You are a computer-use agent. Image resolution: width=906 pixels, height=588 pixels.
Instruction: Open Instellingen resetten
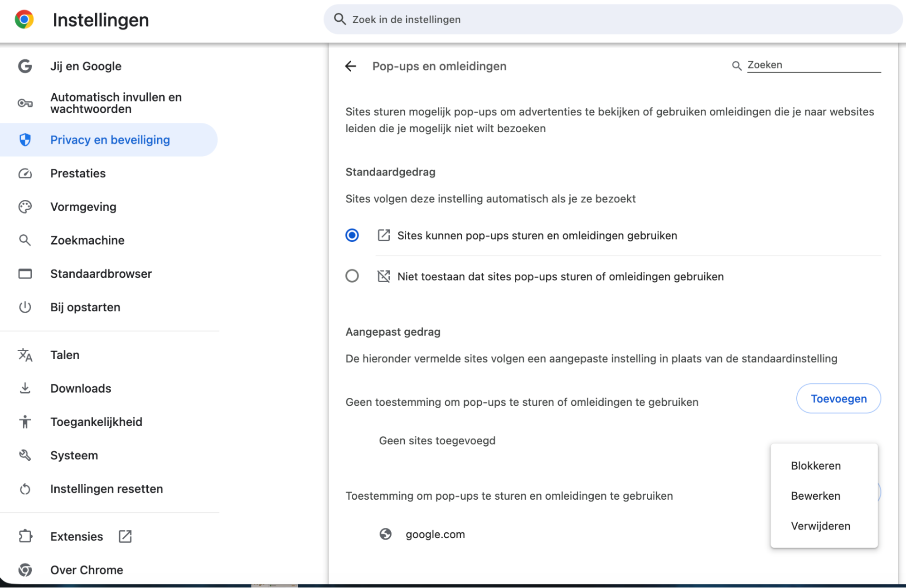107,489
